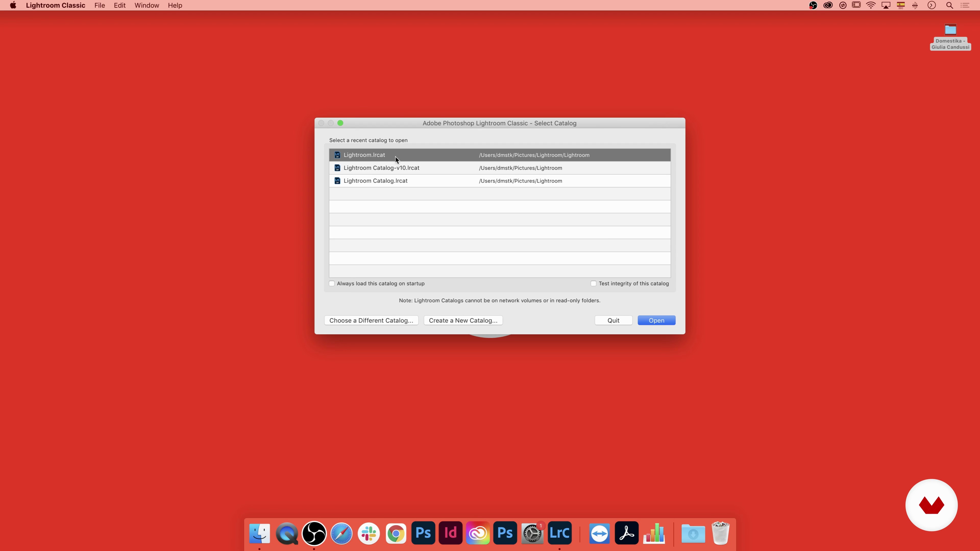980x551 pixels.
Task: Open the File menu
Action: pos(100,5)
